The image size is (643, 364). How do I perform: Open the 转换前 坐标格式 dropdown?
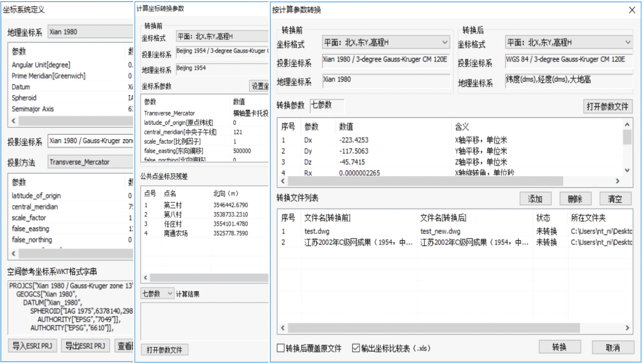[x=444, y=43]
